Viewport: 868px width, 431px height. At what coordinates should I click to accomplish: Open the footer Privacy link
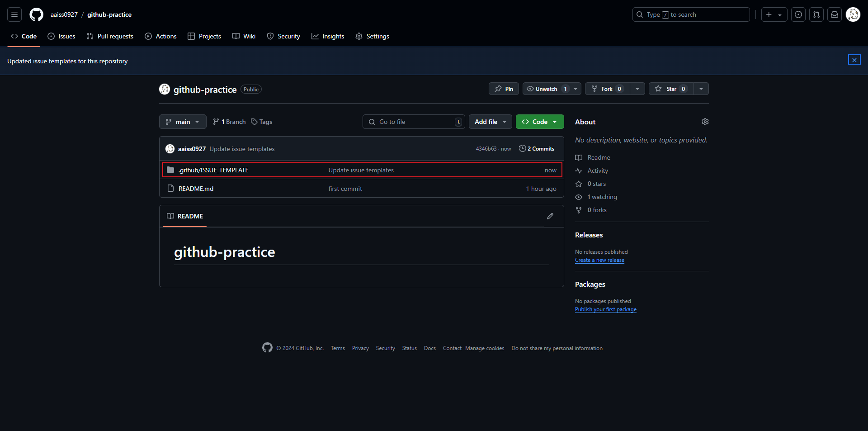[x=360, y=348]
